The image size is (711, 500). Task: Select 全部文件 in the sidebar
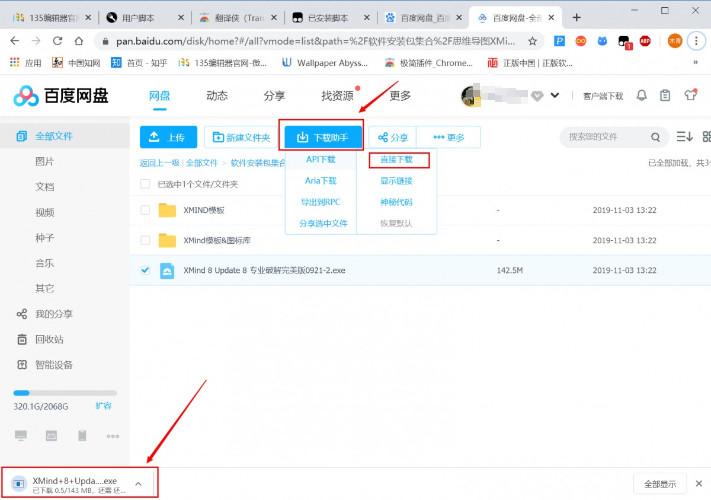[x=64, y=136]
